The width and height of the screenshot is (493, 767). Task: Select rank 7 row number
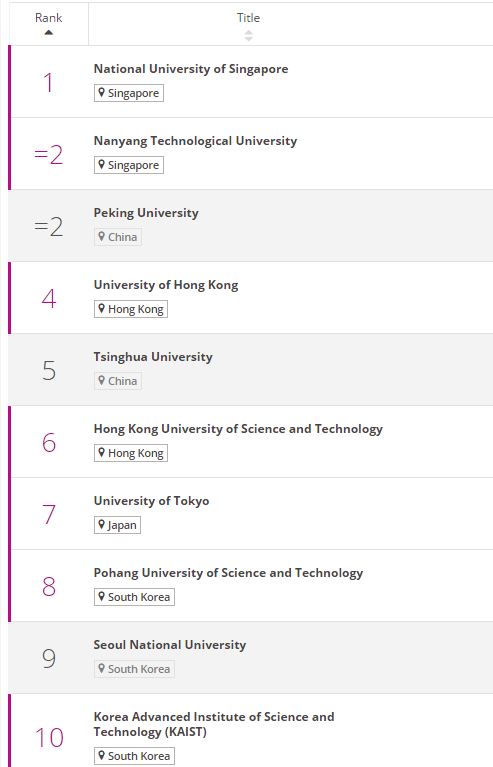pyautogui.click(x=49, y=514)
